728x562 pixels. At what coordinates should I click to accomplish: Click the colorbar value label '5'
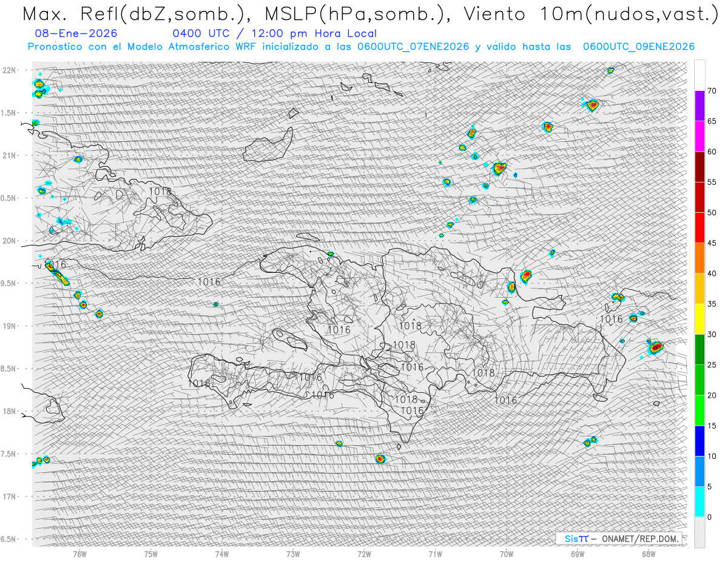pos(709,487)
